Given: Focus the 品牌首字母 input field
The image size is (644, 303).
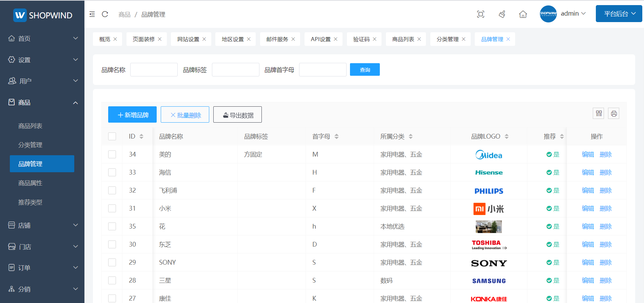Looking at the screenshot, I should pos(323,70).
